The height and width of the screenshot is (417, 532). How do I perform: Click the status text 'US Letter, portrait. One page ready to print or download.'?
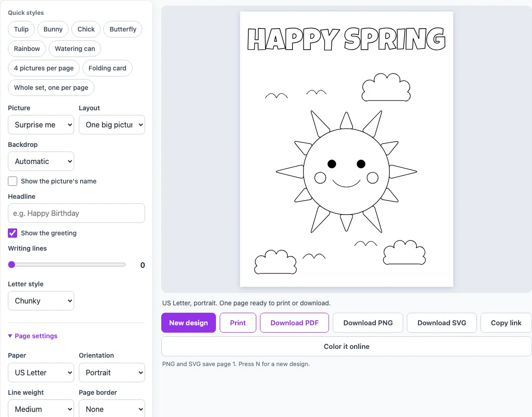coord(247,303)
